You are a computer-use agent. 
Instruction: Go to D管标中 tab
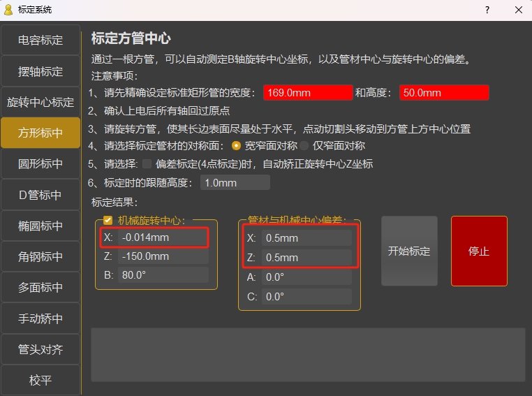(x=40, y=195)
